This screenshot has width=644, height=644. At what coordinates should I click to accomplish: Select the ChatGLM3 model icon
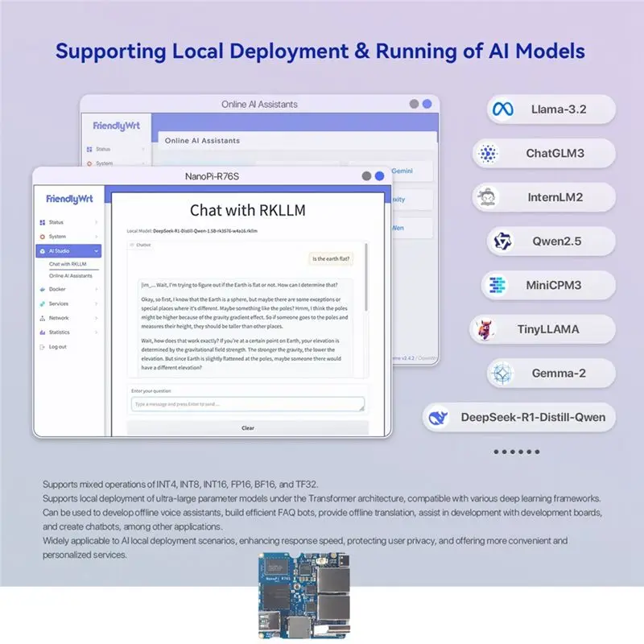tap(488, 153)
